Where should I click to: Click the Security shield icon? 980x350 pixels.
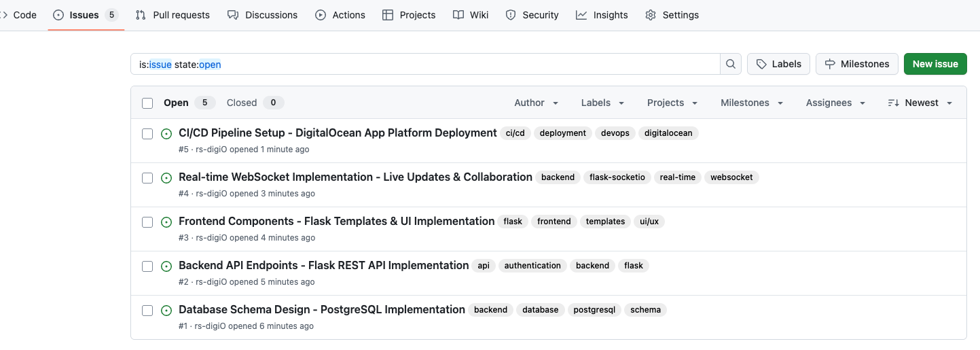point(511,15)
